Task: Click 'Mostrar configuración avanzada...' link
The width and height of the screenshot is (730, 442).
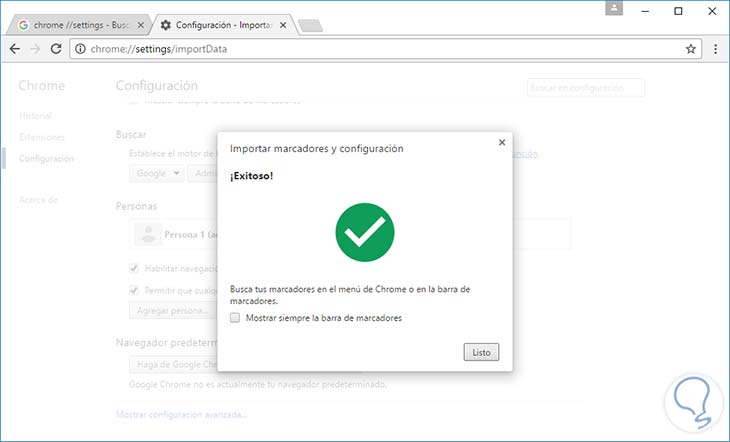Action: coord(181,415)
